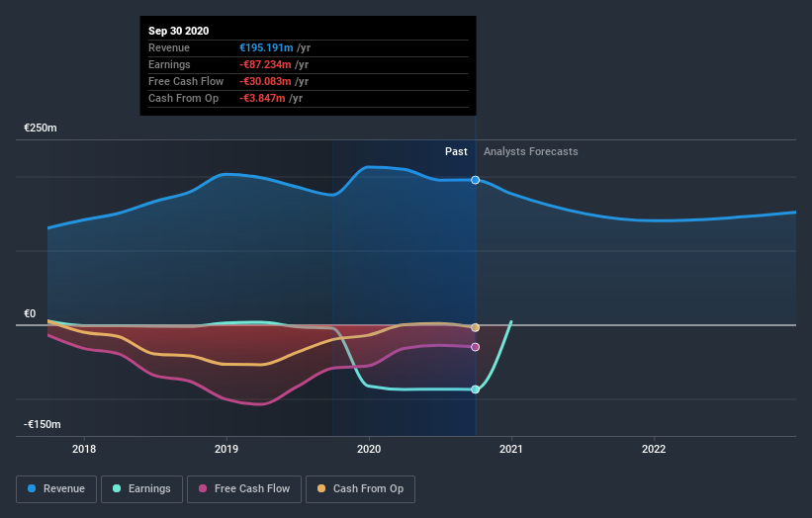Click the Cash From Op marker on orange line
The image size is (812, 518).
tap(476, 327)
